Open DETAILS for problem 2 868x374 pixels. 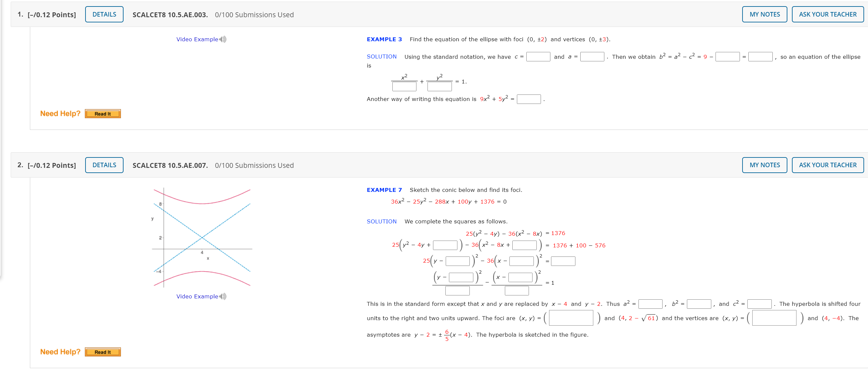[x=104, y=165]
